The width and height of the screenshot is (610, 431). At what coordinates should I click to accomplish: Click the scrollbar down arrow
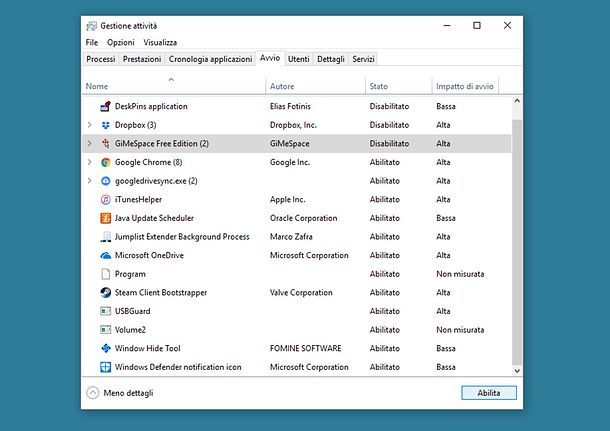pyautogui.click(x=517, y=371)
